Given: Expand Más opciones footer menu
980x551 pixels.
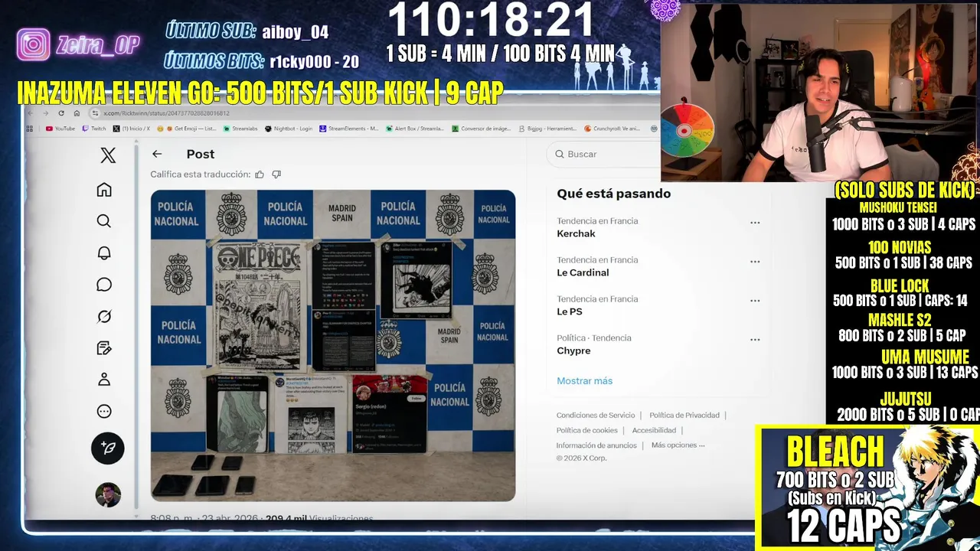Looking at the screenshot, I should (x=678, y=445).
